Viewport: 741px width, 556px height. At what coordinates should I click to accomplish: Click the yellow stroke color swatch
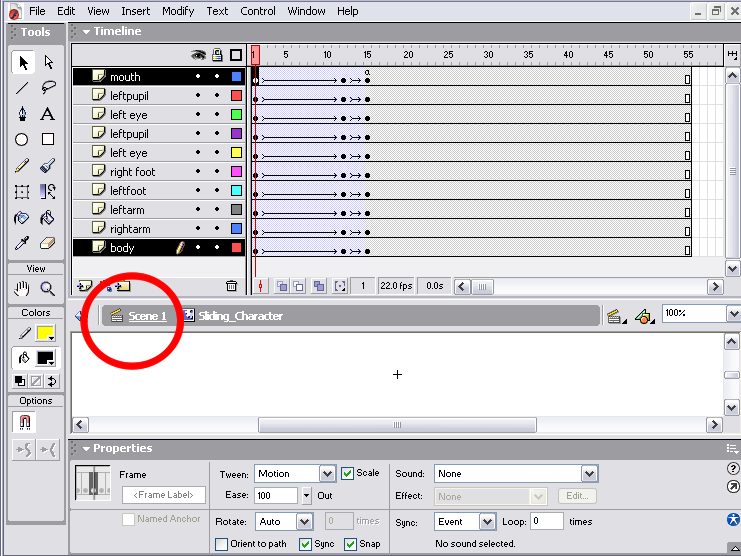[x=46, y=333]
